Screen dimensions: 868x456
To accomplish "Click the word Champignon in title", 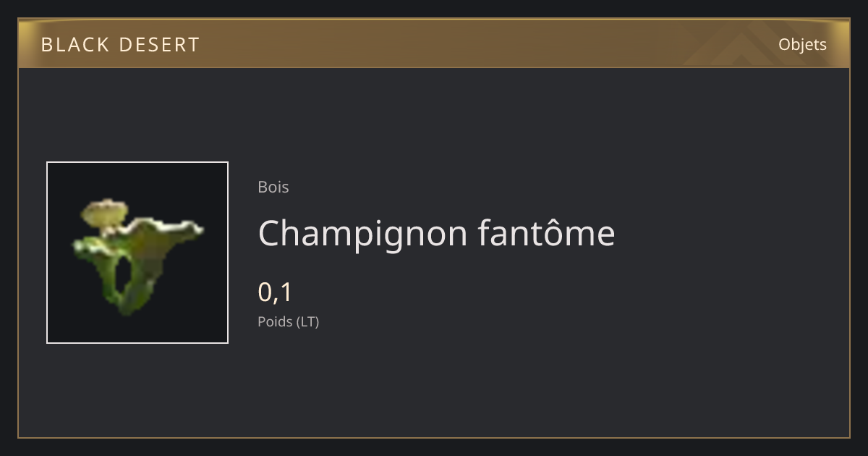I will click(363, 234).
